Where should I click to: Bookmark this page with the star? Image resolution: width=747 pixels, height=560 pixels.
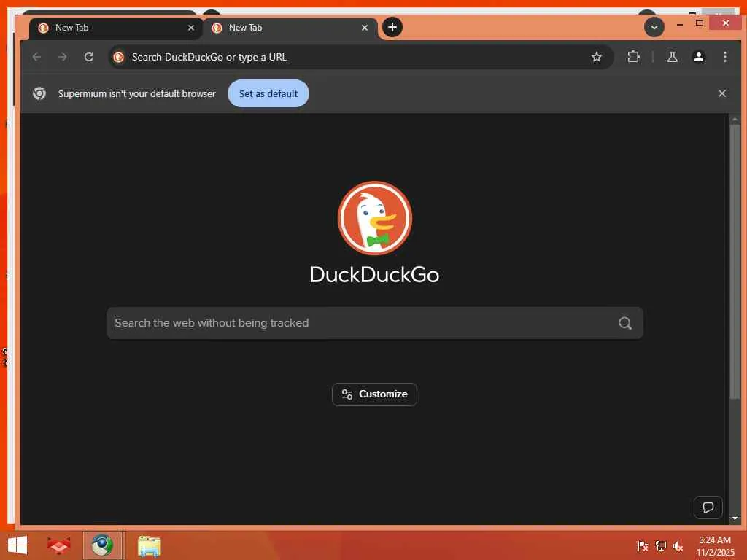pyautogui.click(x=597, y=57)
